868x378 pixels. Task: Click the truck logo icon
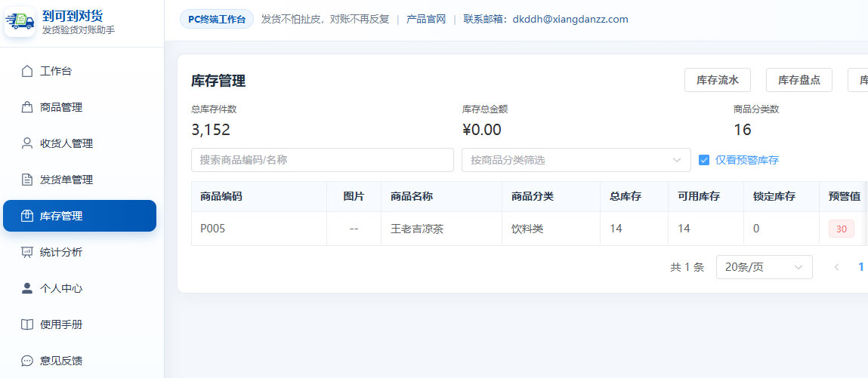(x=20, y=22)
